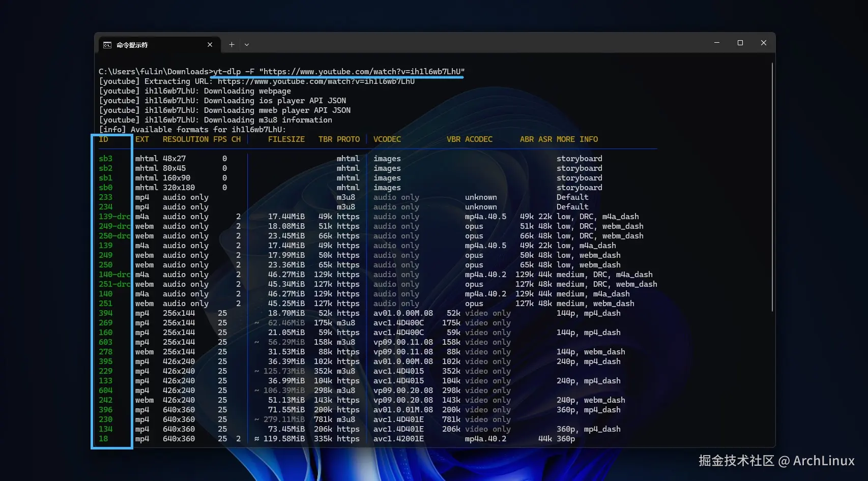This screenshot has width=868, height=481.
Task: Maximize the terminal window
Action: [x=740, y=43]
